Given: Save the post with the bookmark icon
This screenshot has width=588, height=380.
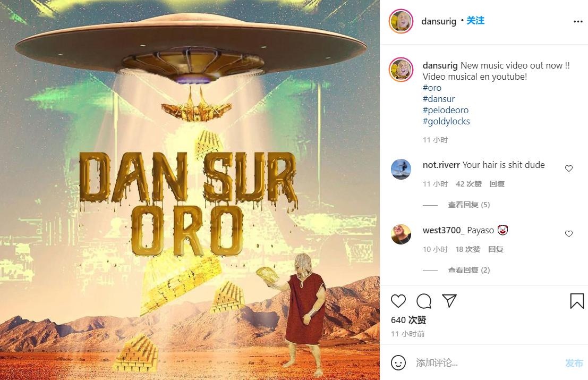Looking at the screenshot, I should coord(577,301).
